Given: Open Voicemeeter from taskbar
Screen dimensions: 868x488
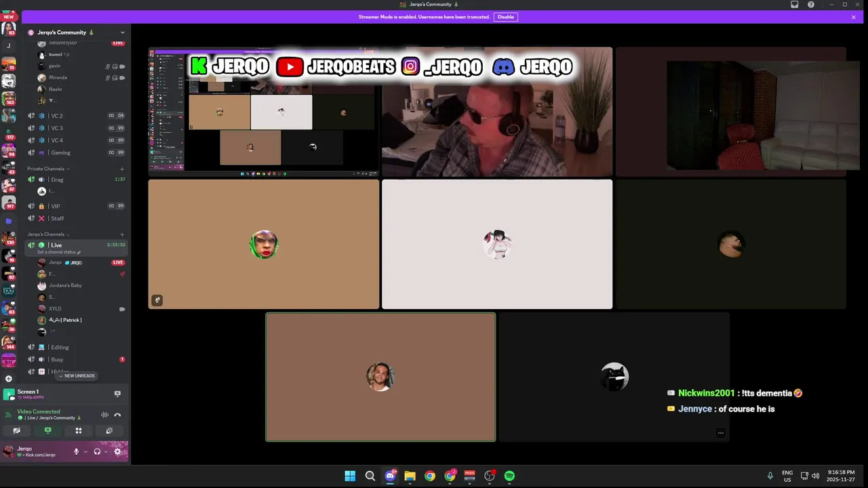Looking at the screenshot, I should click(469, 476).
